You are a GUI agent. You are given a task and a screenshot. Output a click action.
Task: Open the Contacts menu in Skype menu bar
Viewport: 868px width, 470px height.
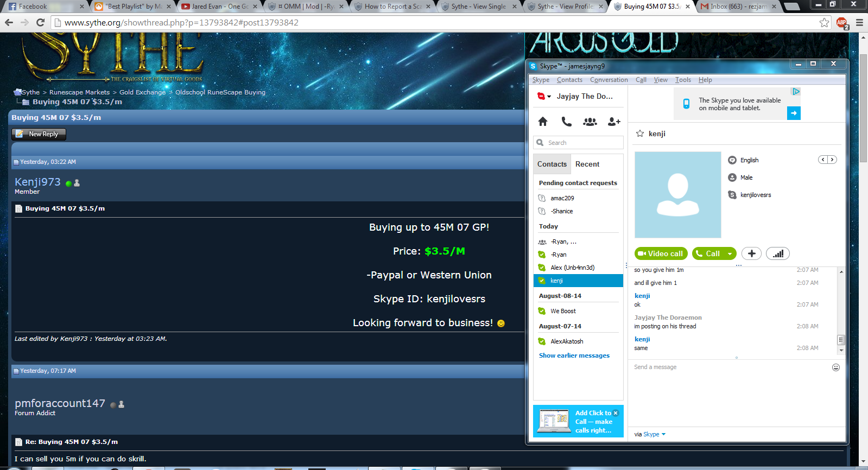pyautogui.click(x=569, y=80)
